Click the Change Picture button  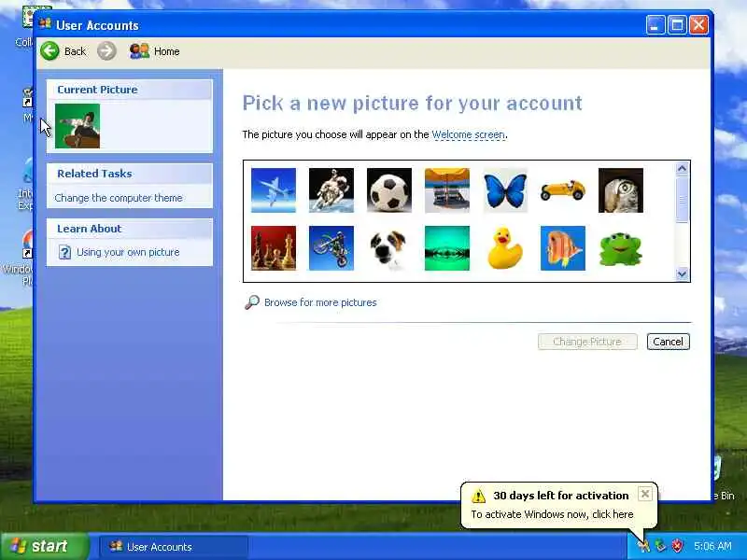587,342
